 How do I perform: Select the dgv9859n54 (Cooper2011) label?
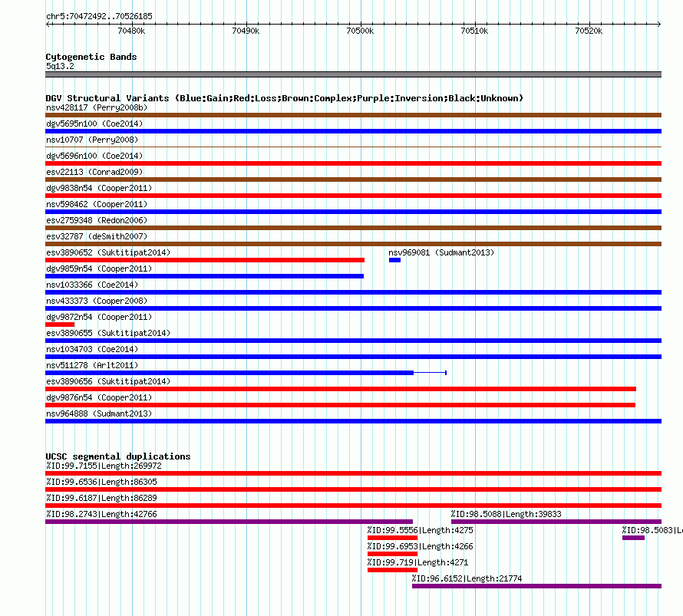[99, 268]
